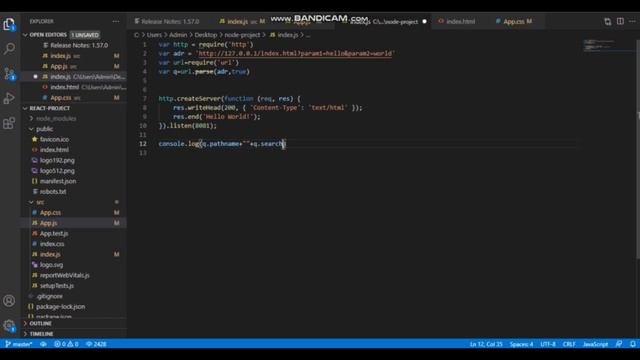Open the editor more actions menu
This screenshot has height=360, width=640.
(x=632, y=21)
